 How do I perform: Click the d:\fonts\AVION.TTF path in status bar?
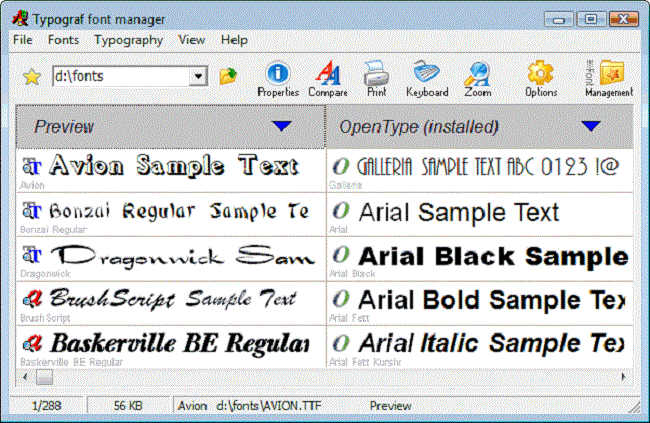[x=268, y=406]
